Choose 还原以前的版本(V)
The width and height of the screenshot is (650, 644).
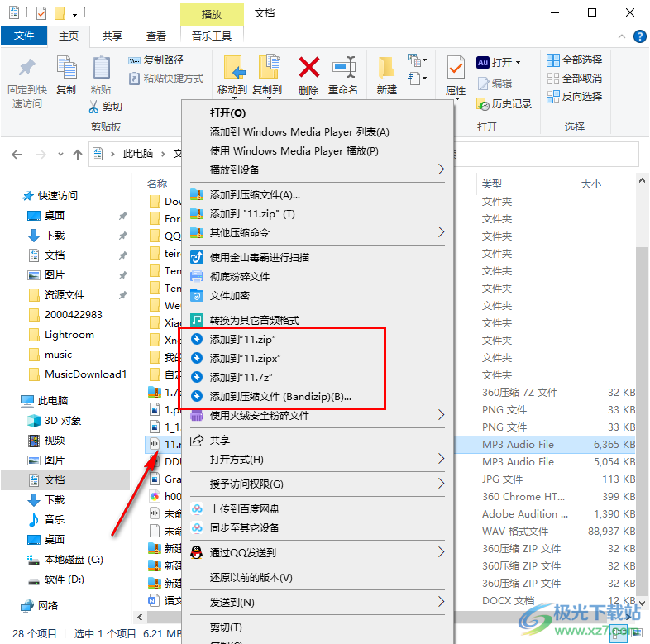[317, 577]
